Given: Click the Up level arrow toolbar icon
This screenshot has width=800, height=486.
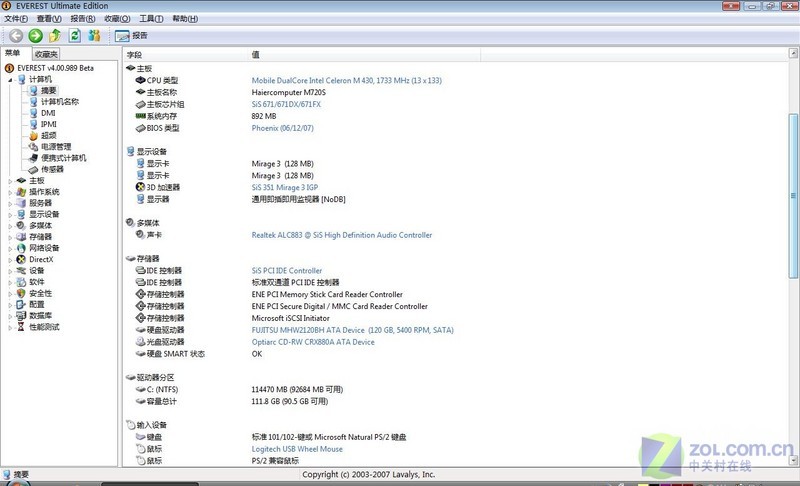Looking at the screenshot, I should pos(55,35).
